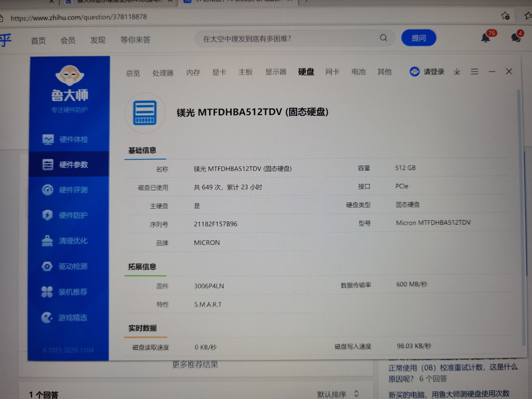This screenshot has height=399, width=532.
Task: Switch to 处理器 tab
Action: 163,73
